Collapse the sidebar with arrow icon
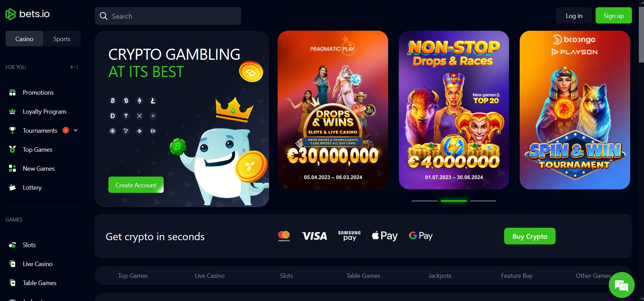Viewport: 644px width, 301px height. pyautogui.click(x=74, y=67)
